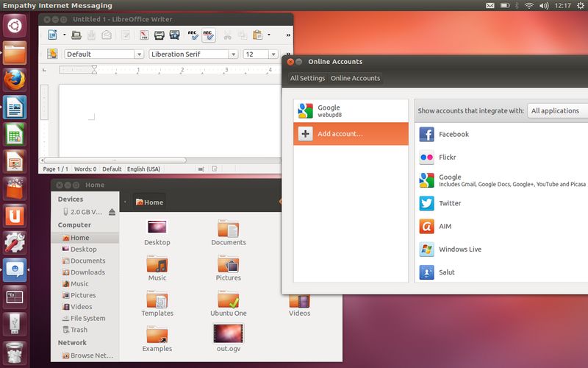Open Downloads in the Files sidebar

click(x=85, y=272)
